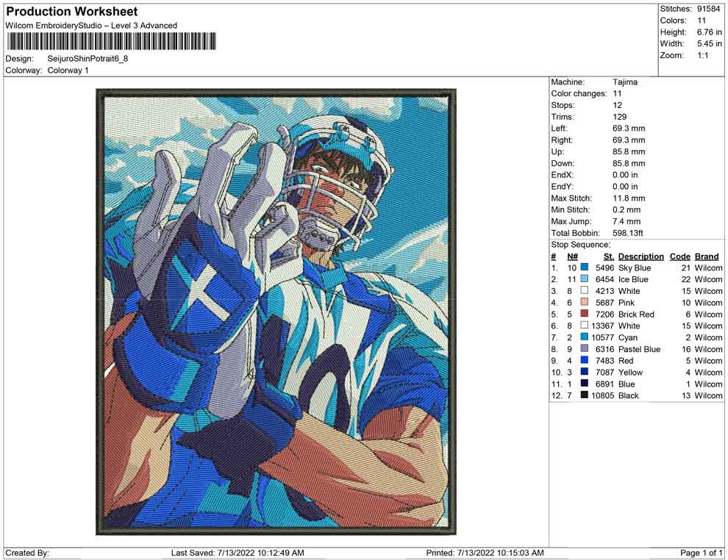Click the 'Brand' column header
The height and width of the screenshot is (560, 728).
coord(707,256)
